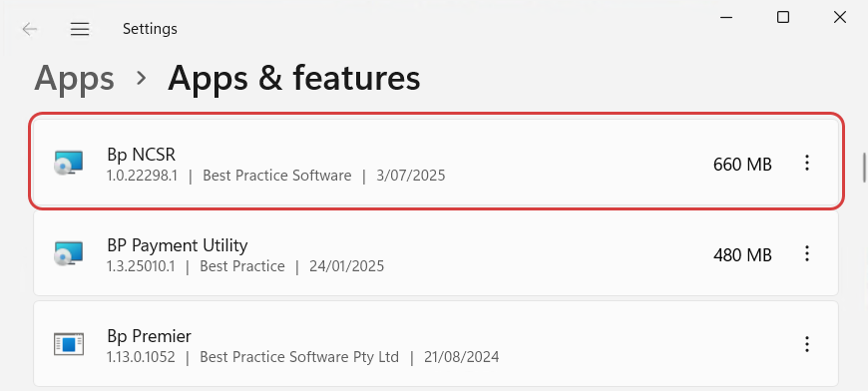Image resolution: width=868 pixels, height=391 pixels.
Task: Return to Apps via the breadcrumb
Action: [x=74, y=78]
